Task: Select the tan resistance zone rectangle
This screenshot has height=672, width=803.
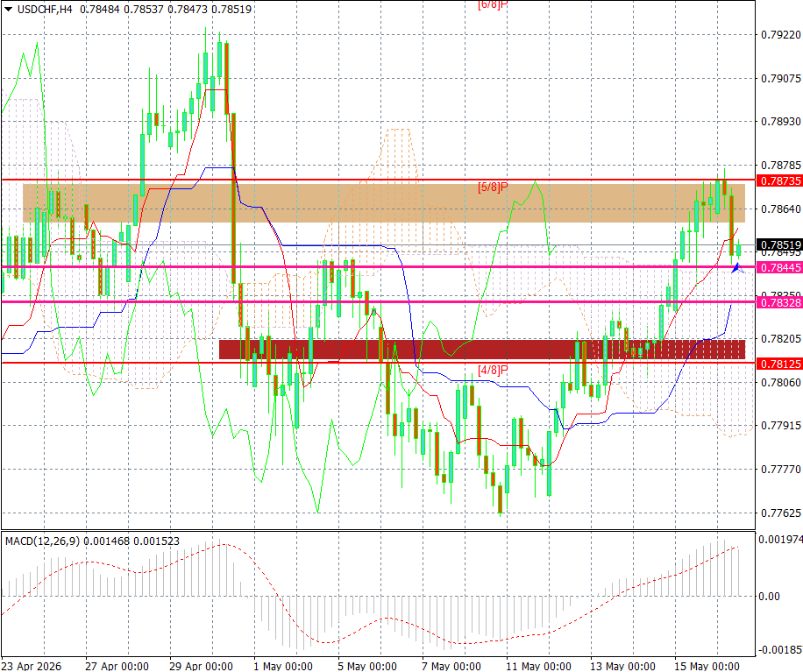Action: (384, 202)
